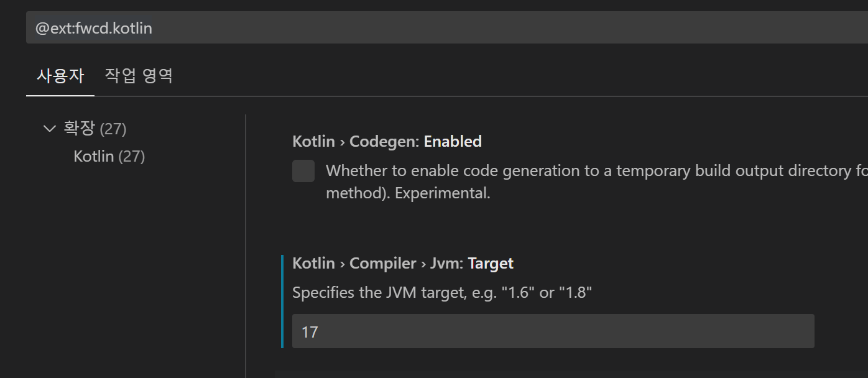Screen dimensions: 868x378
Task: Click the divider between tree and settings panel
Action: (x=245, y=242)
